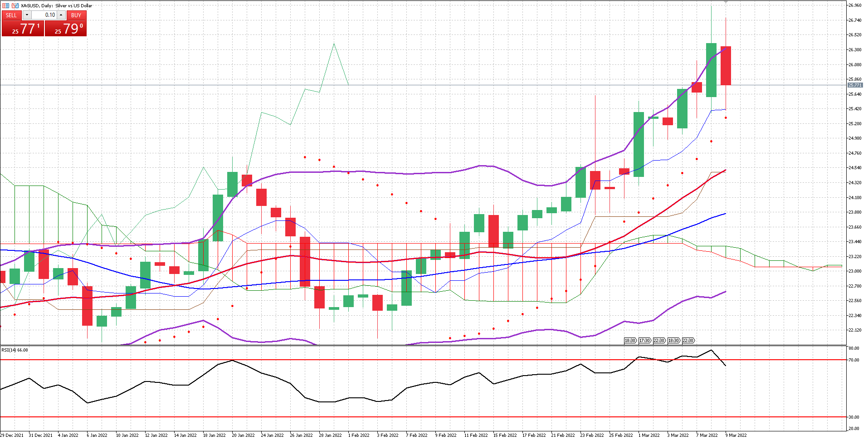Click the BUY button
Viewport: 868px width, 440px height.
tap(76, 15)
